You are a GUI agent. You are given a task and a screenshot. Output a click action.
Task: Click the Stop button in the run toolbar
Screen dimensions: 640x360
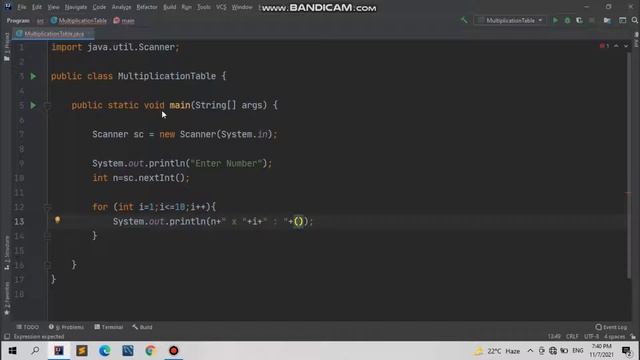[591, 20]
